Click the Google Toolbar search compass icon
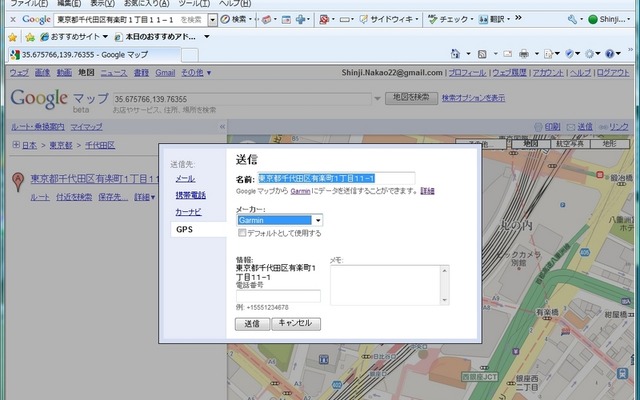This screenshot has height=400, width=640. [x=225, y=19]
